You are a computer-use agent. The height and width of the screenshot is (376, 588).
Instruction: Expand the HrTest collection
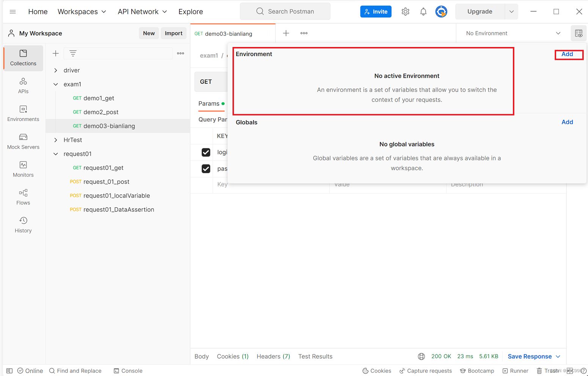(56, 140)
